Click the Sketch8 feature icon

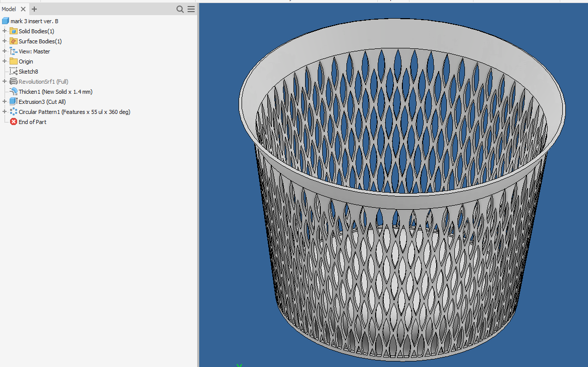(x=13, y=71)
